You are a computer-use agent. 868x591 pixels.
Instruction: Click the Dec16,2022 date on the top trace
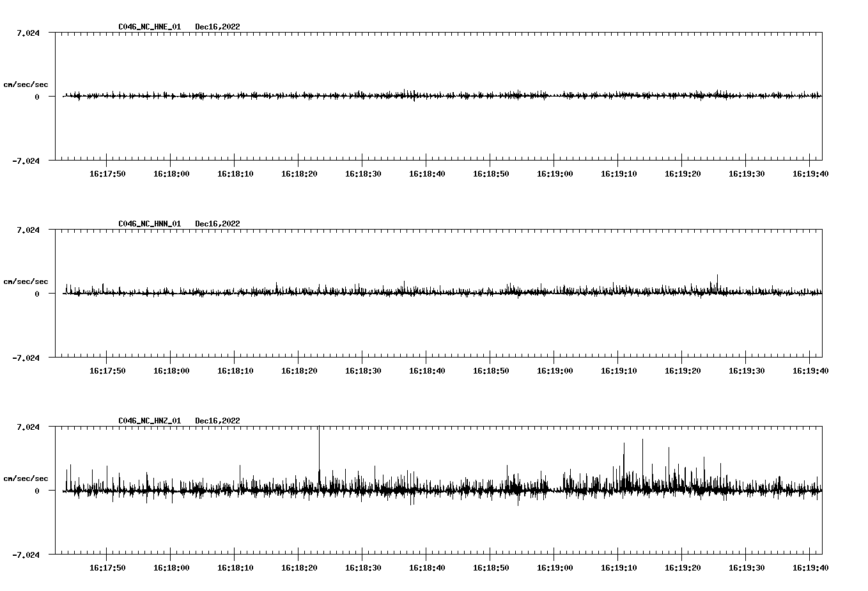pyautogui.click(x=217, y=27)
